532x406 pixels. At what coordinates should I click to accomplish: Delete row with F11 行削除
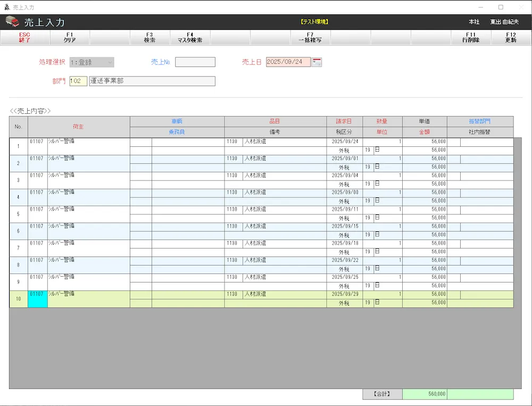[x=471, y=37]
